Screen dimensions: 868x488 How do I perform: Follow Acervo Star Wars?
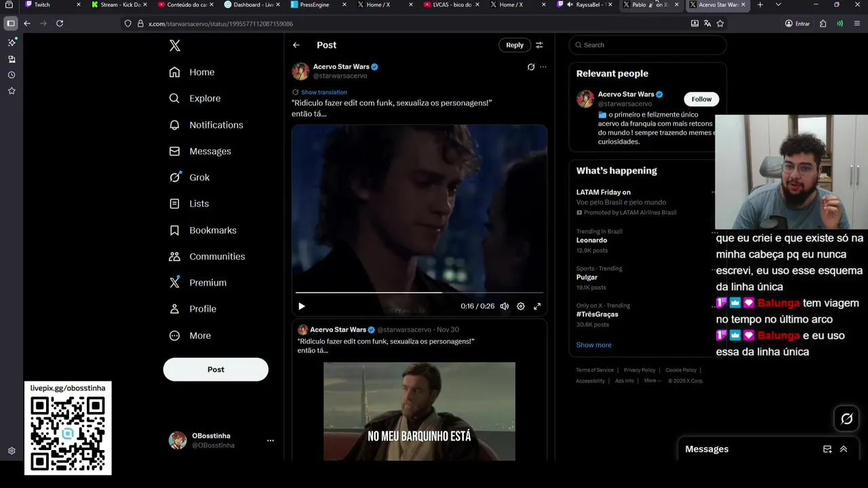pos(701,99)
